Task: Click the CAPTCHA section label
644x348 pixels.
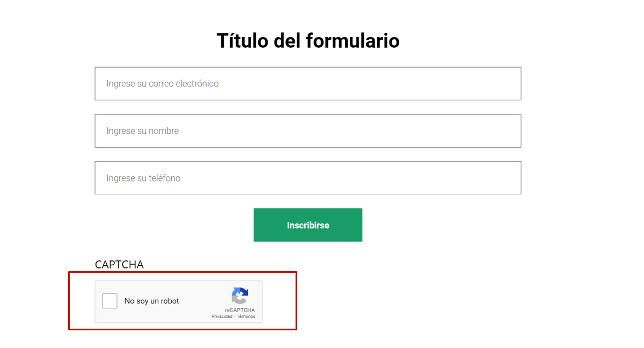Action: 119,265
